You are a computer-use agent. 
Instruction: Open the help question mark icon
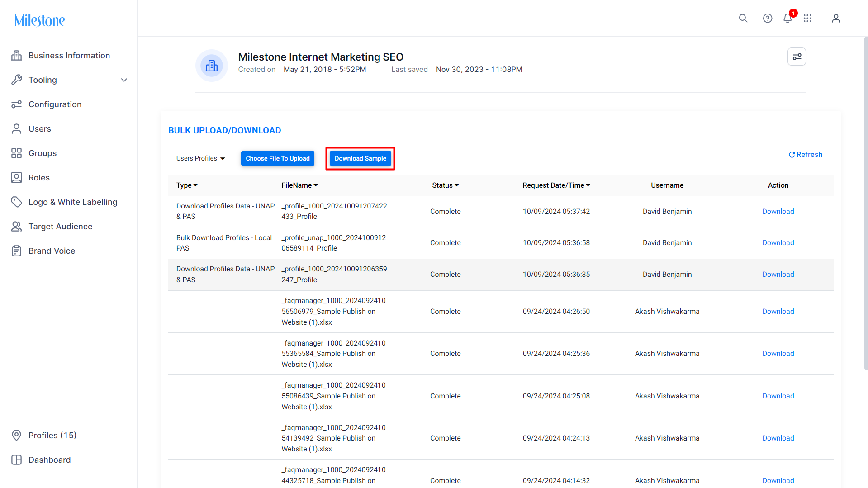pos(768,18)
